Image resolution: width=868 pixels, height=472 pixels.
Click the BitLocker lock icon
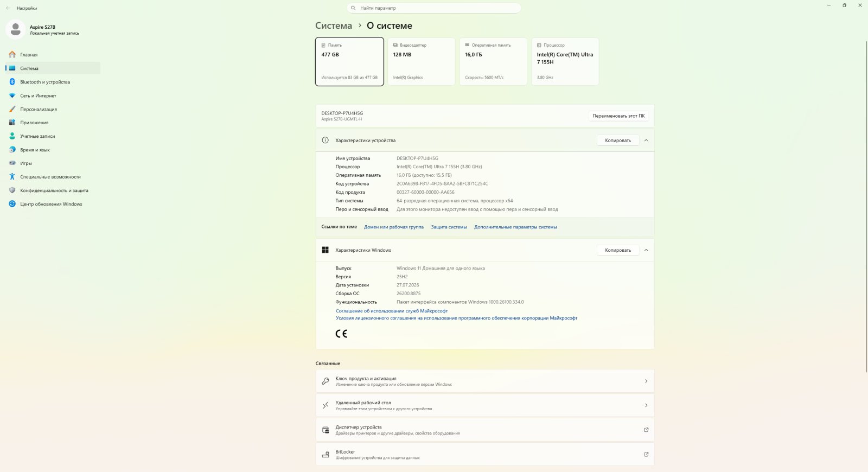coord(325,455)
